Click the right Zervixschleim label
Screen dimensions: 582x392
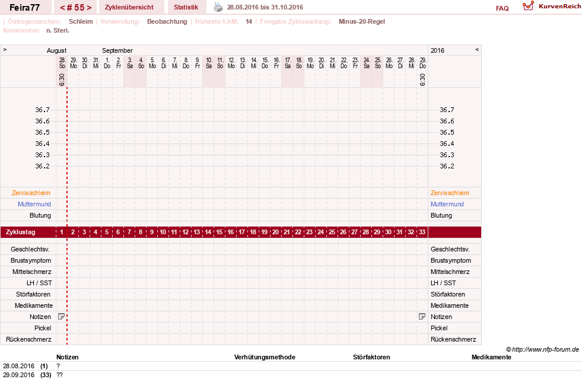tap(450, 193)
